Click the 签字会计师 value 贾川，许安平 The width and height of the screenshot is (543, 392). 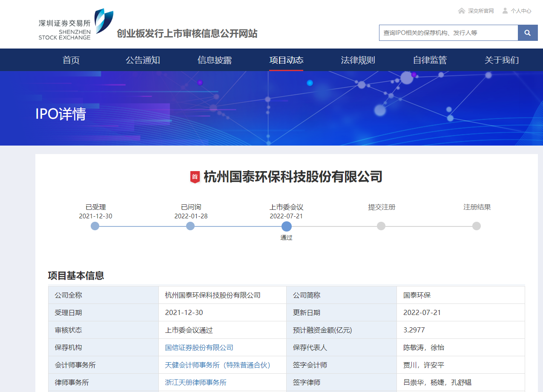pyautogui.click(x=424, y=365)
